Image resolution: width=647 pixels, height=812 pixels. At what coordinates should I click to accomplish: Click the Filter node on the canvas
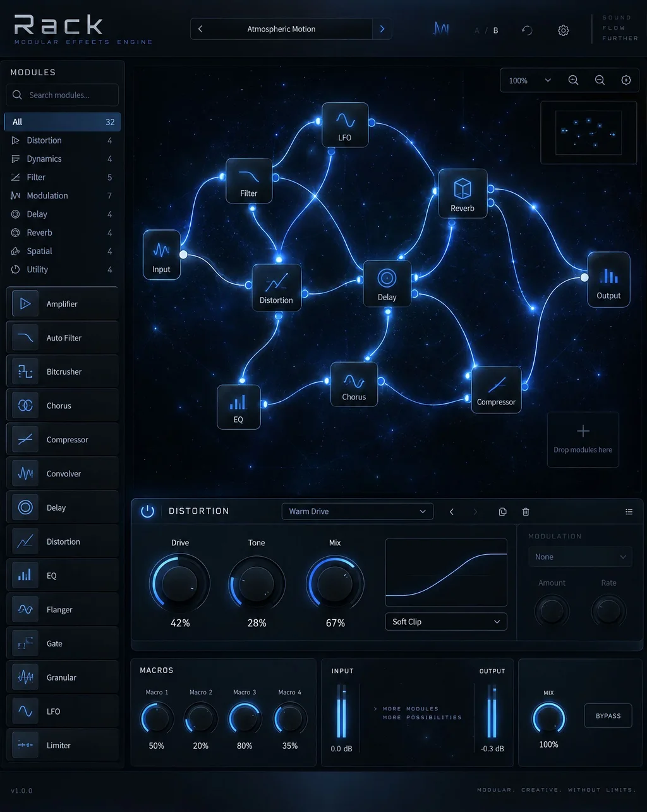[x=249, y=181]
